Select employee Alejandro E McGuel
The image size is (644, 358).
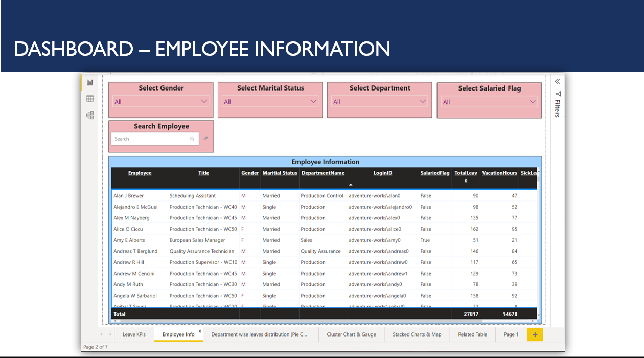pyautogui.click(x=135, y=207)
